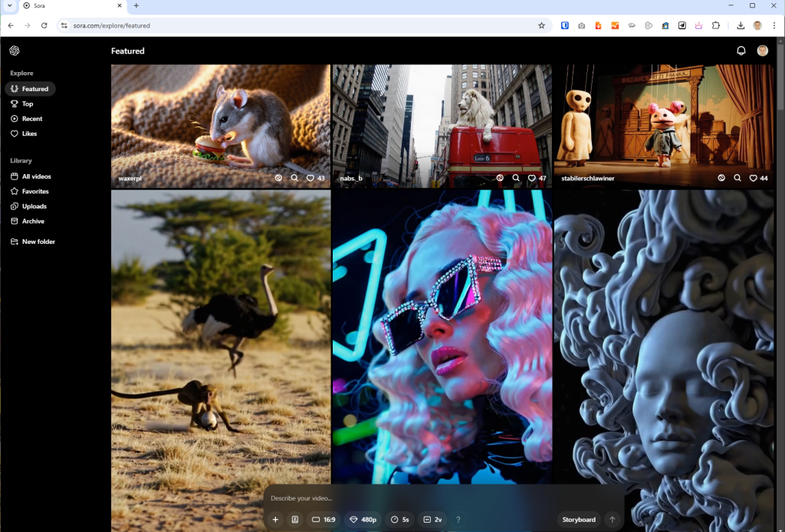Select Top in Explore sidebar
Screen dimensions: 785x532
[x=28, y=103]
